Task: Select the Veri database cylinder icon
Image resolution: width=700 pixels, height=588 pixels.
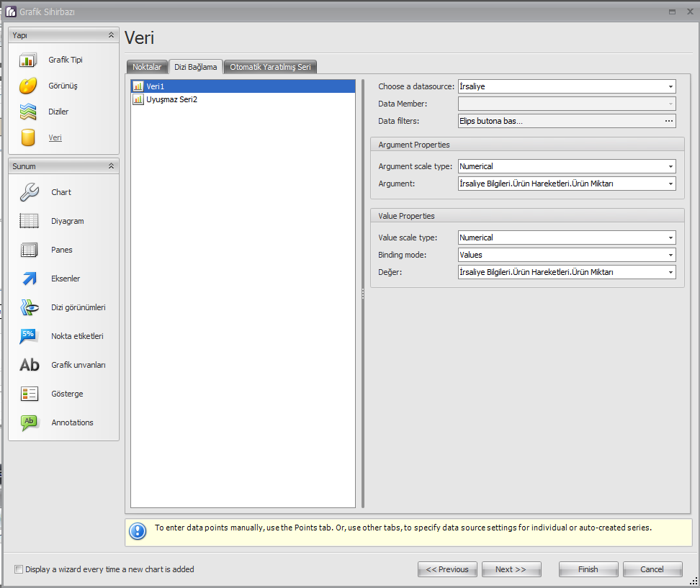Action: point(27,137)
